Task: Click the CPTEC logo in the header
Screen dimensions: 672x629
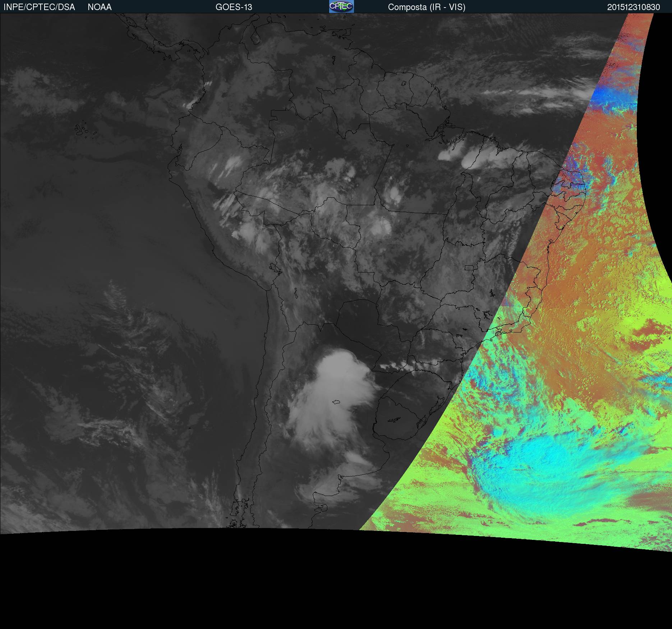Action: pyautogui.click(x=341, y=6)
